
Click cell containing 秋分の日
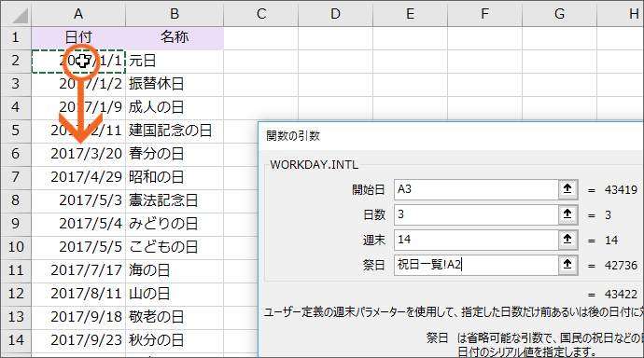pos(175,340)
